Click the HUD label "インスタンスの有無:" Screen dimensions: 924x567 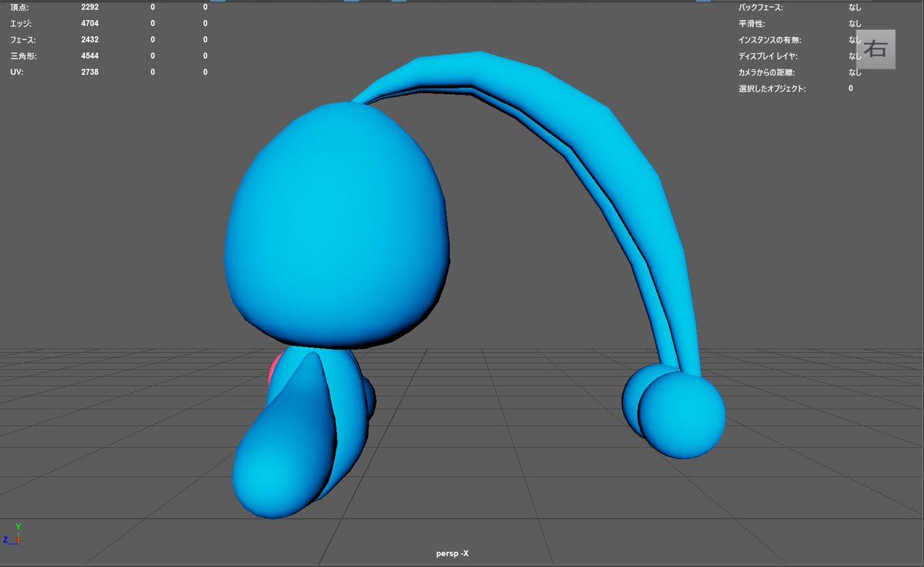768,40
